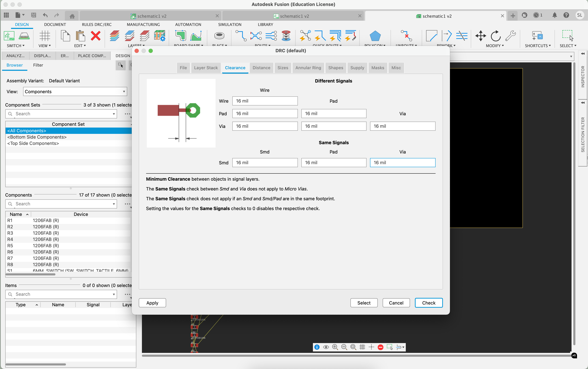Expand the MODIFY dropdown menu
This screenshot has width=588, height=369.
coord(495,46)
